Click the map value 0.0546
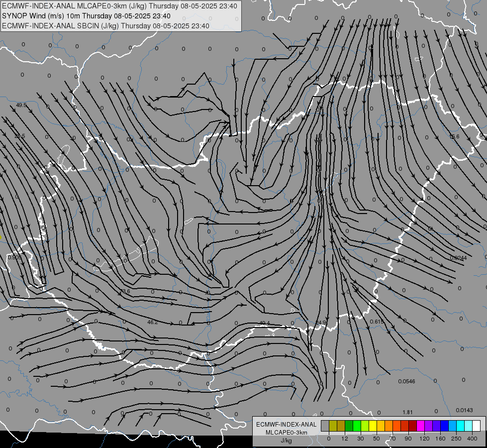The image size is (487, 448). [406, 381]
